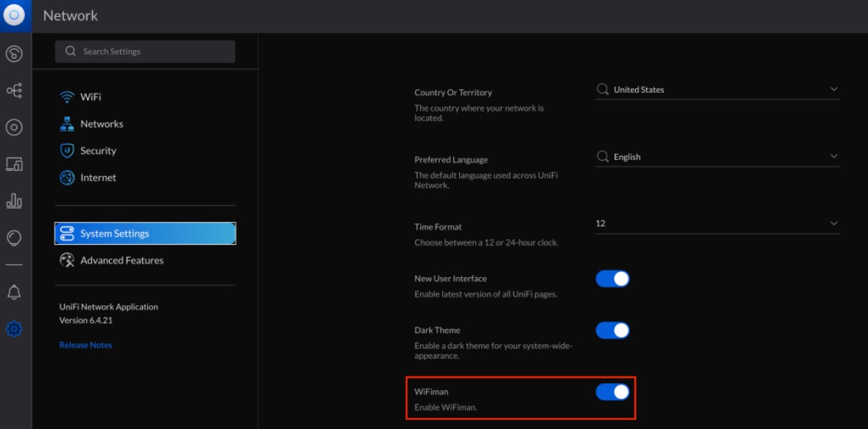
Task: Click the UniFi logo icon
Action: tap(14, 15)
